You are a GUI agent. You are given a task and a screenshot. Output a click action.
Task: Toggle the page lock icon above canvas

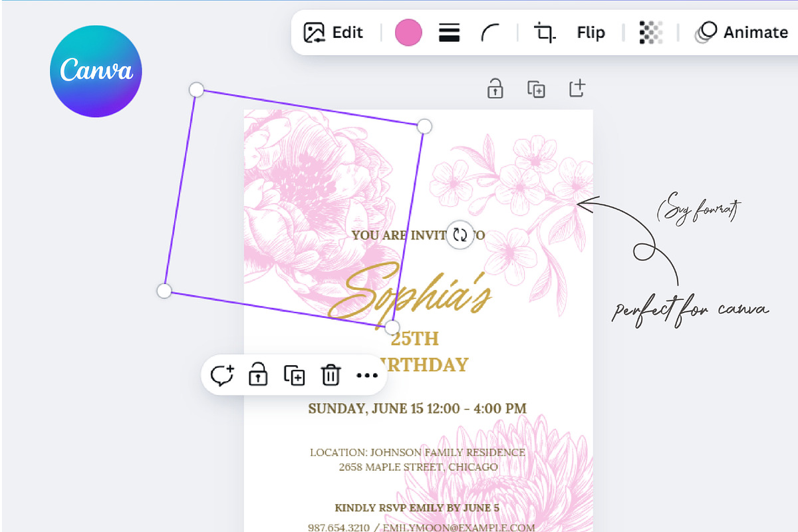tap(495, 88)
